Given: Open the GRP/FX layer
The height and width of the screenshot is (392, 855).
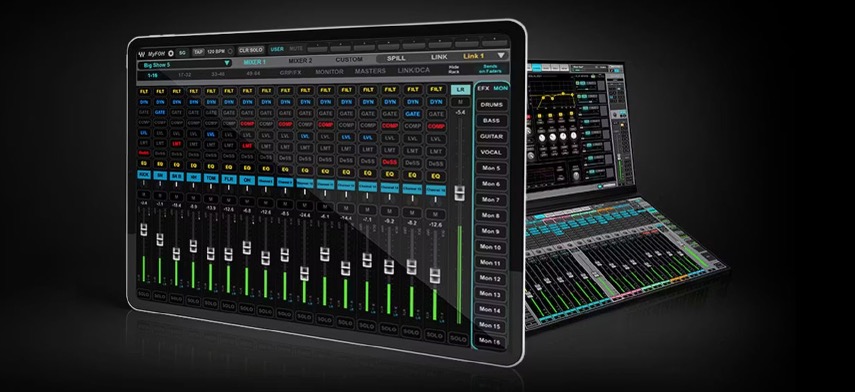Looking at the screenshot, I should (291, 73).
